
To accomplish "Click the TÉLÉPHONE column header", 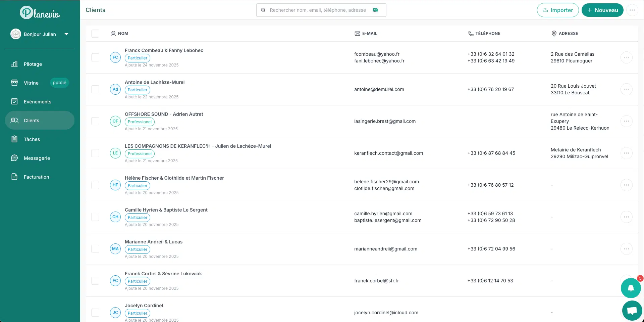I will pos(484,34).
